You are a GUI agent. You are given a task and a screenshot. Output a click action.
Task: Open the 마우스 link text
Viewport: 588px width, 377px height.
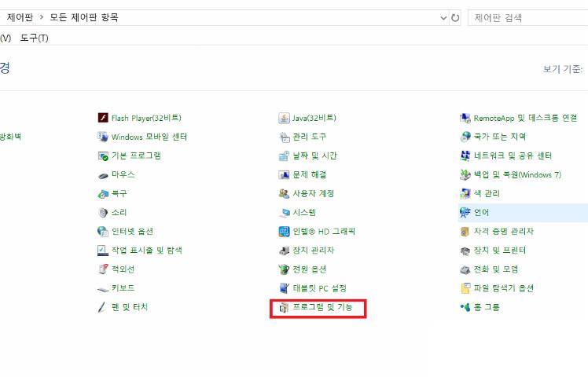pos(123,174)
